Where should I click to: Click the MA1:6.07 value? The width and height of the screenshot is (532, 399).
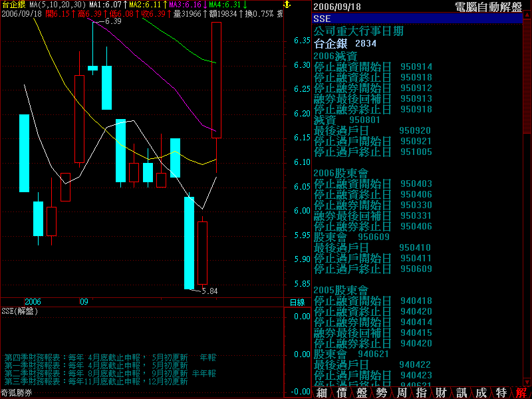108,5
